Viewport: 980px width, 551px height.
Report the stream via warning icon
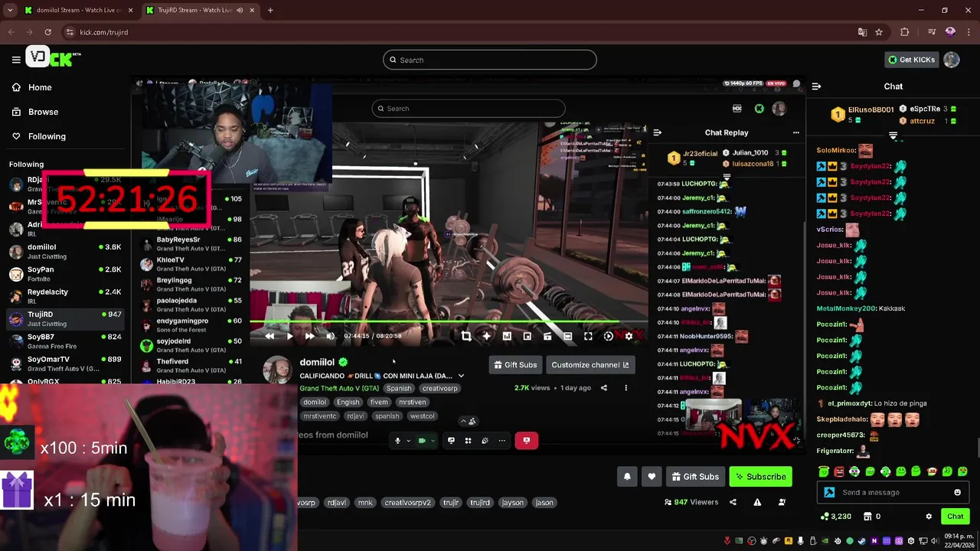(757, 502)
